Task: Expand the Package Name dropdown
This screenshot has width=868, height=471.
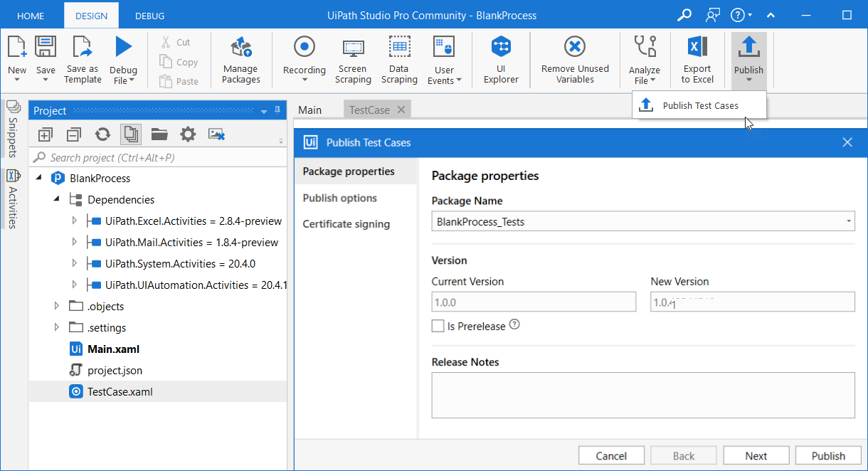Action: 849,221
